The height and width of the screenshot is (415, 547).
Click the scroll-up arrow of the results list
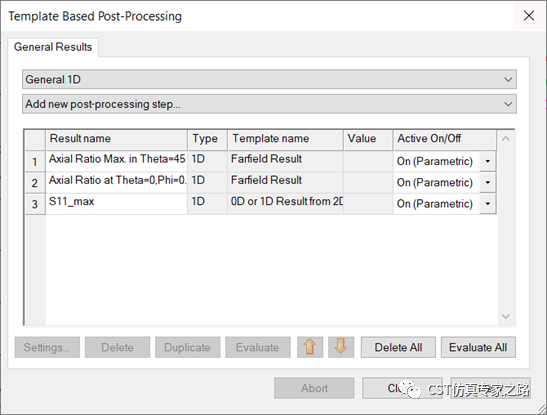(x=505, y=139)
